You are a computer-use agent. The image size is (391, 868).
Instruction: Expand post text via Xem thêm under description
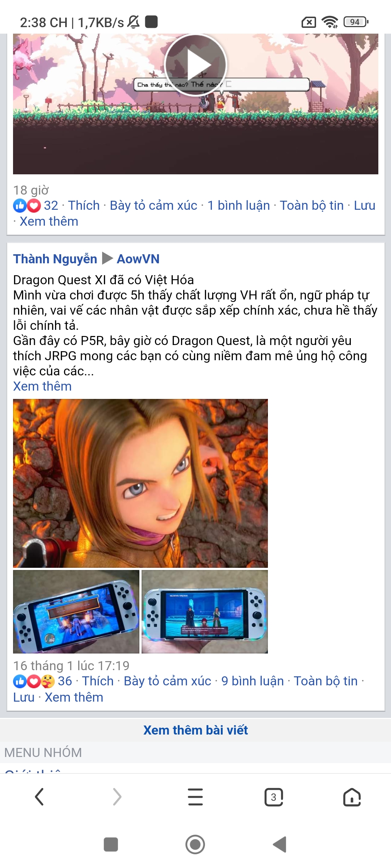click(x=42, y=386)
